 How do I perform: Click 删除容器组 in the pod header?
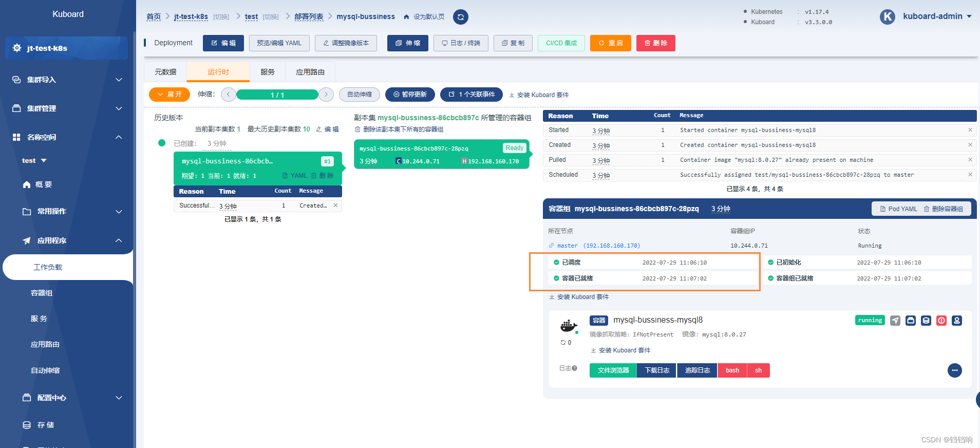click(944, 209)
